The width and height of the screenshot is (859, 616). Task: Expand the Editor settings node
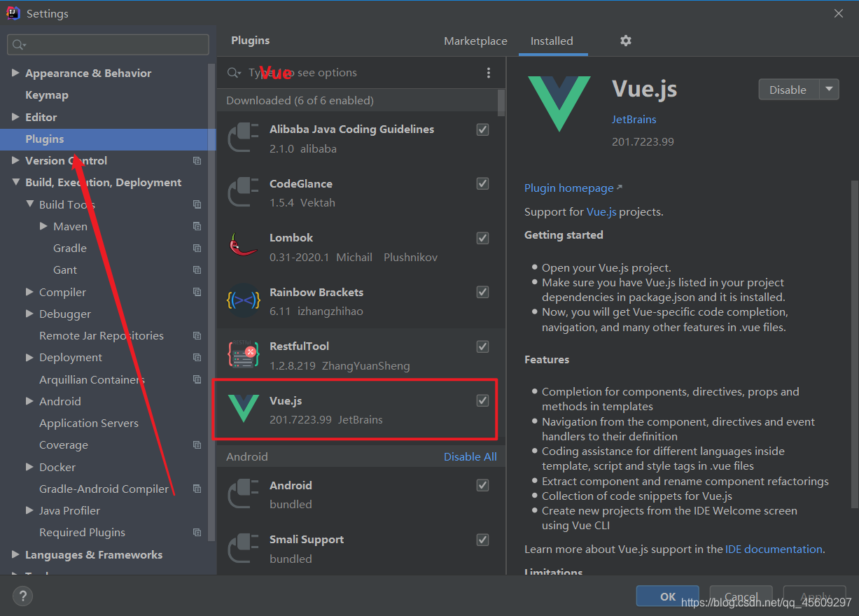(15, 117)
